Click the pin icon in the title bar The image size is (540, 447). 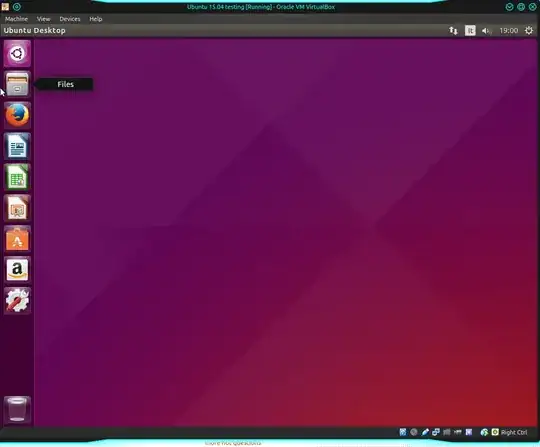[x=17, y=7]
